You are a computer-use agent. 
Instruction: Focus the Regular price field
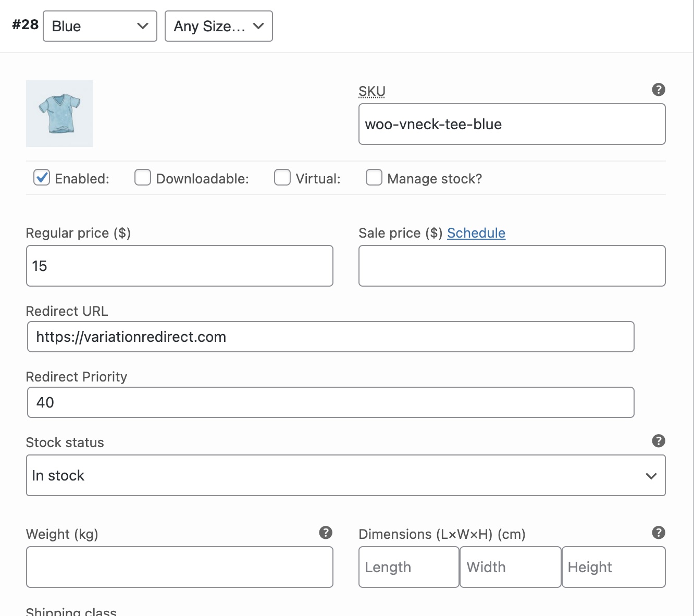[179, 266]
